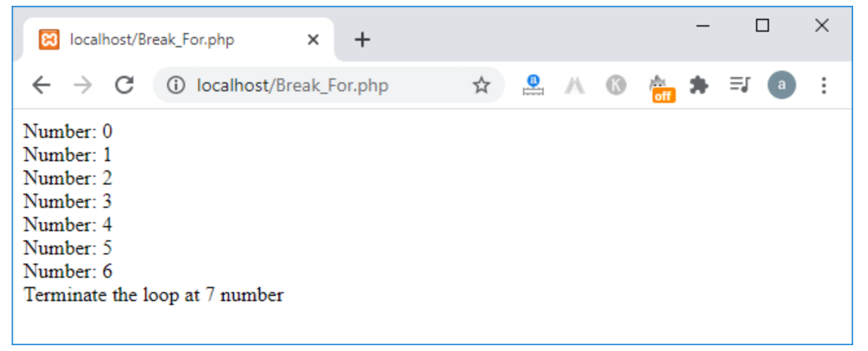
Task: Close the Break_For.php tab
Action: (x=313, y=40)
